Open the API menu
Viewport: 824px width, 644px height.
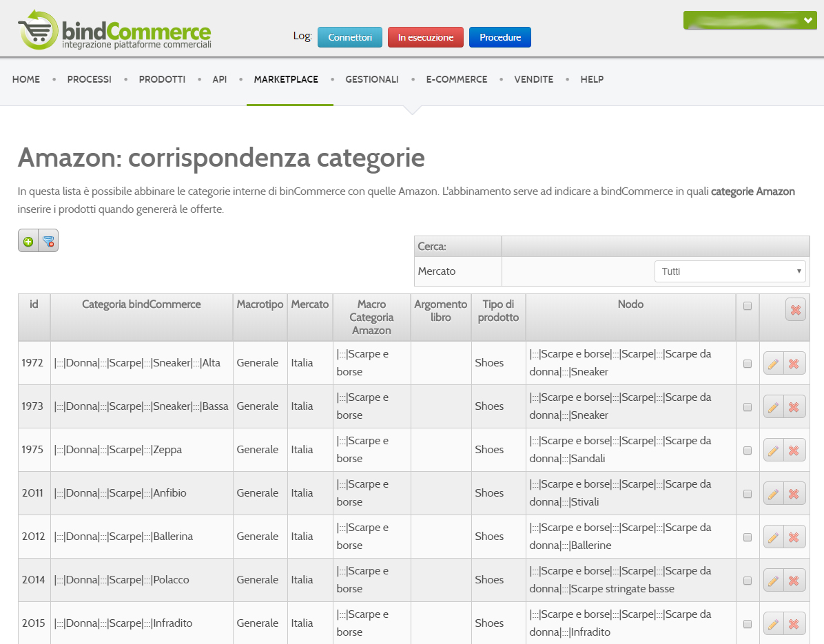(220, 79)
